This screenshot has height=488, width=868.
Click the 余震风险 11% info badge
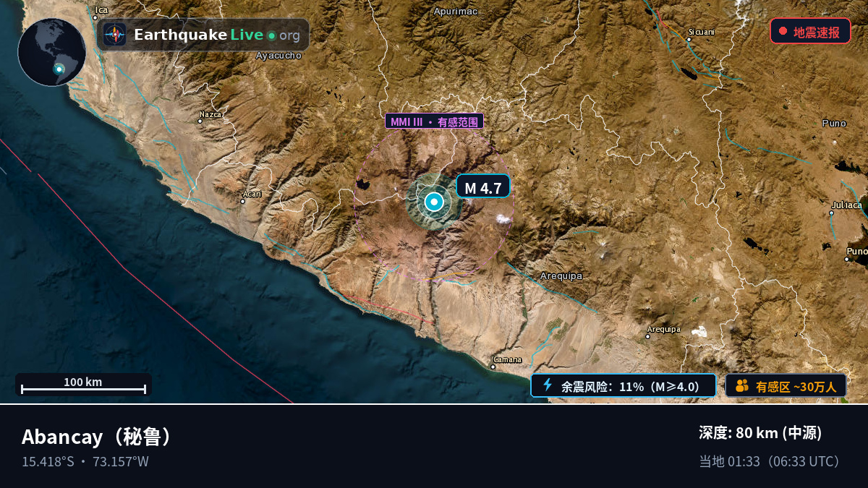624,385
